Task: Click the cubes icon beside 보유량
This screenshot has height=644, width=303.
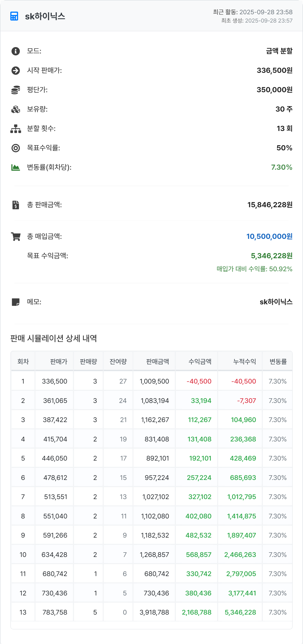Action: [x=15, y=109]
